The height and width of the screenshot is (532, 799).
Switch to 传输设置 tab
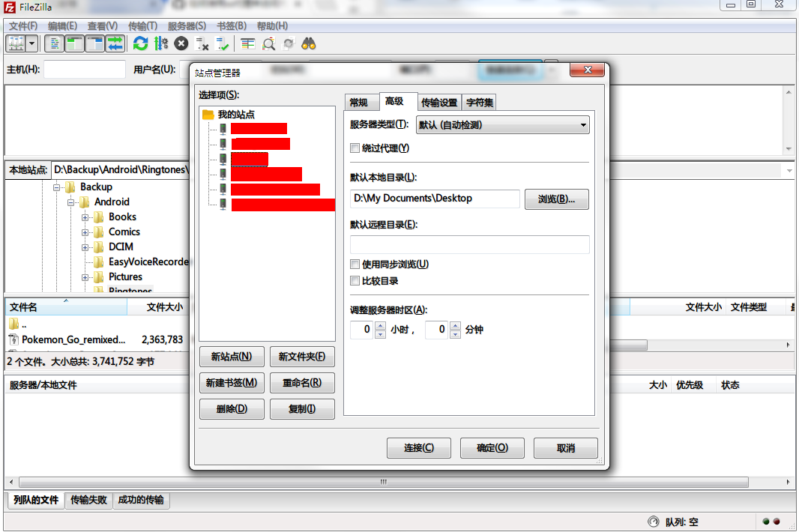[439, 103]
